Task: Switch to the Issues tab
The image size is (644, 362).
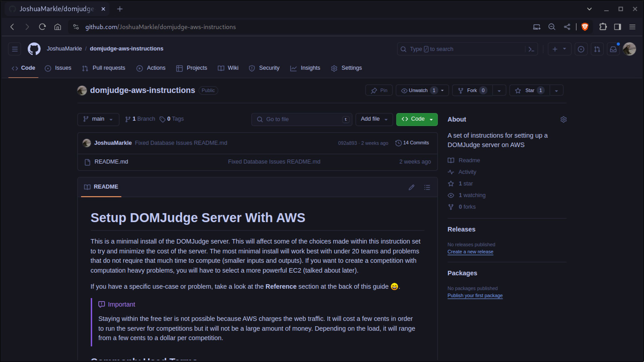Action: [x=58, y=68]
